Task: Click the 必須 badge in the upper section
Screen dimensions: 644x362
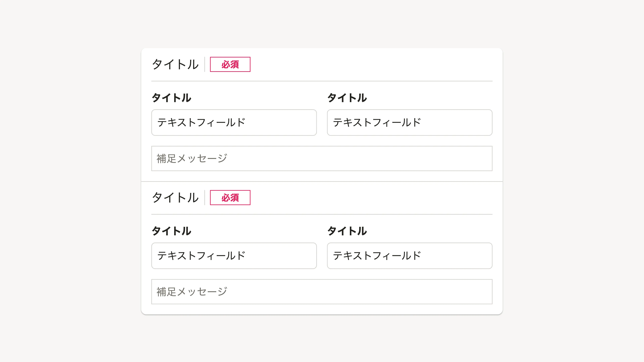Action: [230, 65]
